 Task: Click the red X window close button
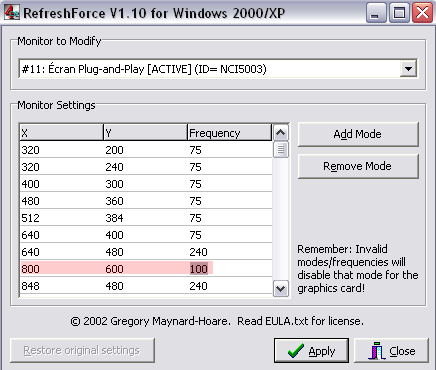422,13
